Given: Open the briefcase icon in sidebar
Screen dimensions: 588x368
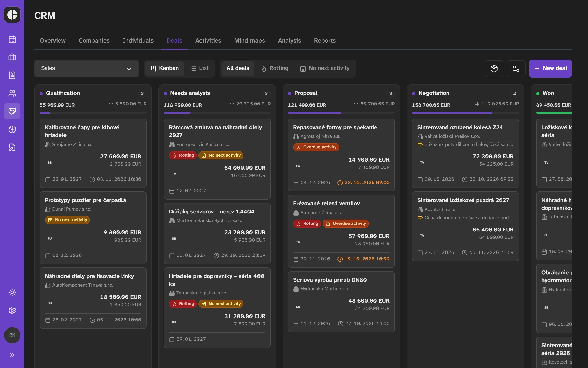Looking at the screenshot, I should [12, 57].
